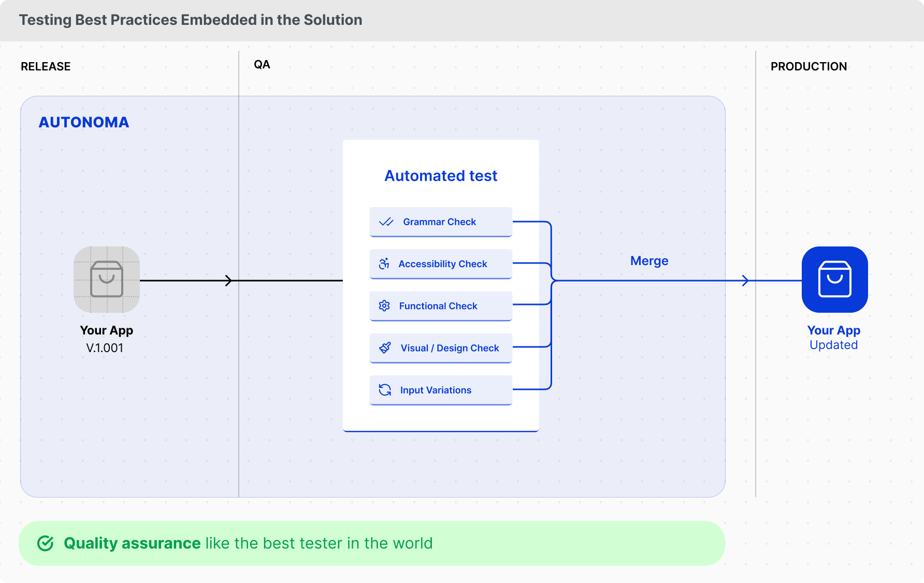Expand the Functional Check details

(x=440, y=305)
